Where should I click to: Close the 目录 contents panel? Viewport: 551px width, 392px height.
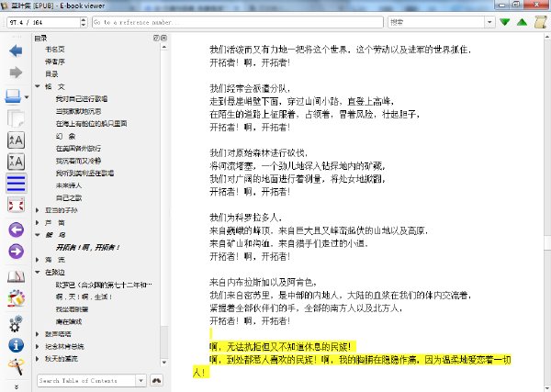tap(163, 38)
